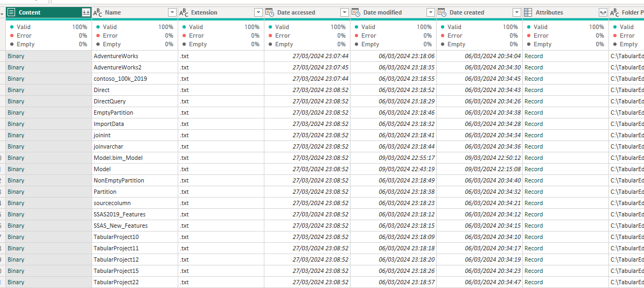Open the Date created filter dropdown
This screenshot has width=644, height=288.
517,13
